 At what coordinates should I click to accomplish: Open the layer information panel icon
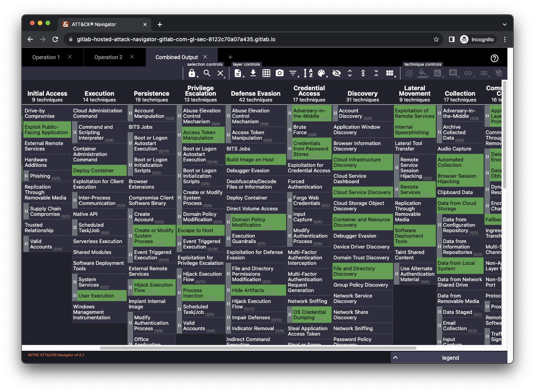[238, 73]
